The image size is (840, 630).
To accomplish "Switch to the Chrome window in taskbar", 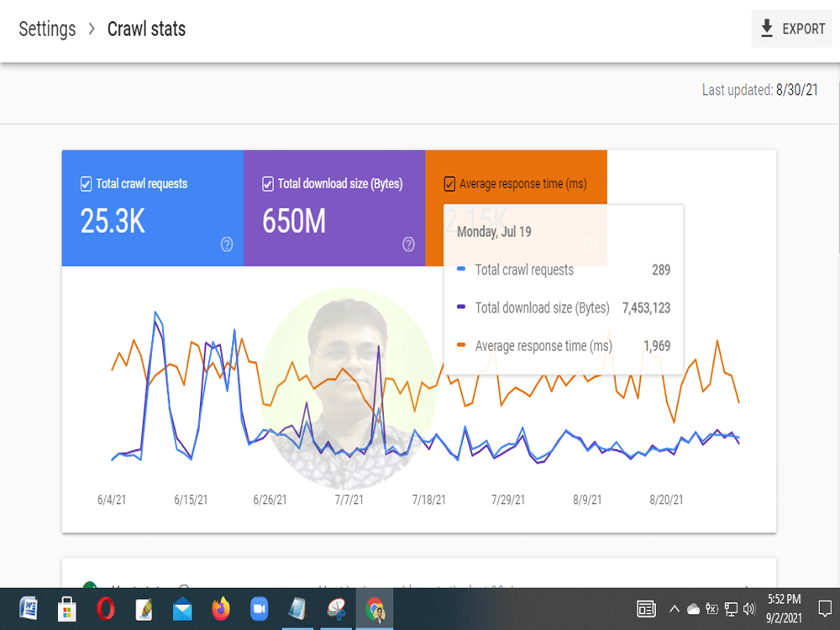I will (375, 609).
